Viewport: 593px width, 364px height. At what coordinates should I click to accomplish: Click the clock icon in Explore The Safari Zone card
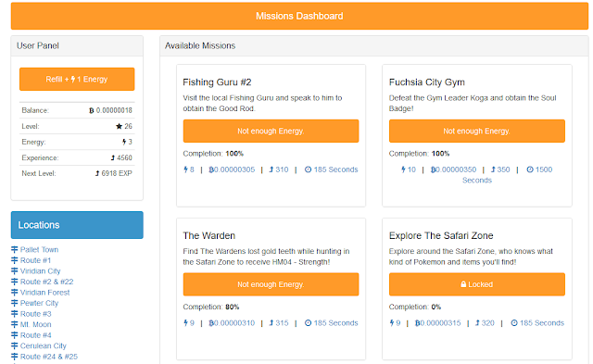coord(514,323)
